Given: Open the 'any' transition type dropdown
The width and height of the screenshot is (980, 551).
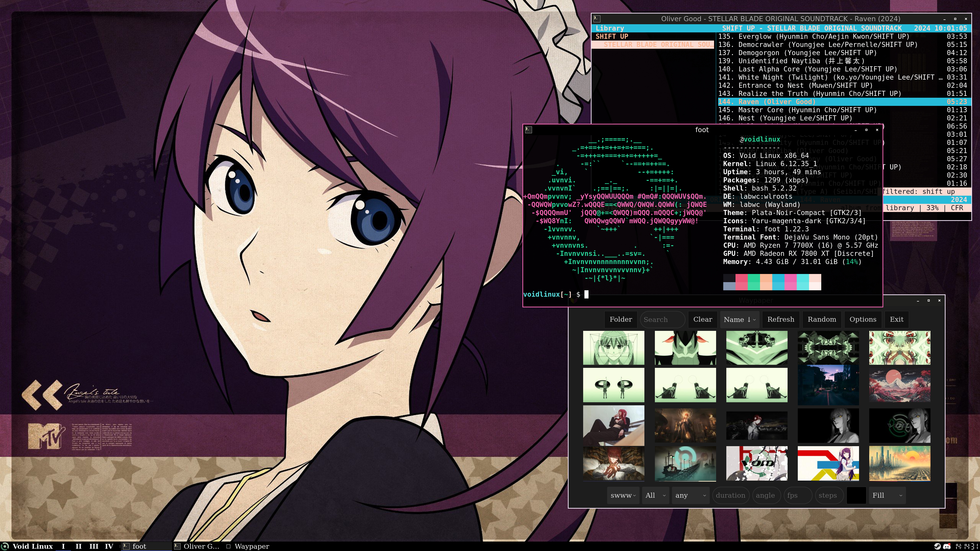Looking at the screenshot, I should tap(690, 495).
